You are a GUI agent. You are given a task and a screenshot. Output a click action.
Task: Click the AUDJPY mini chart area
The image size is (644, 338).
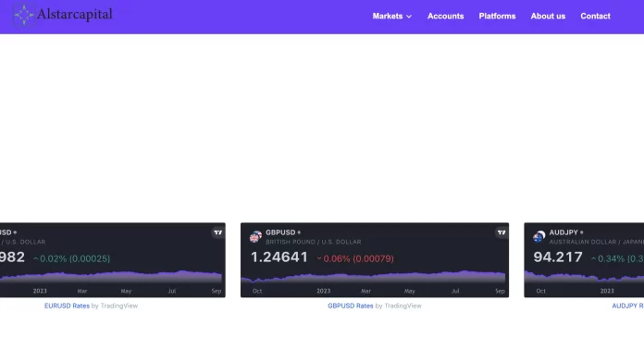tap(584, 277)
